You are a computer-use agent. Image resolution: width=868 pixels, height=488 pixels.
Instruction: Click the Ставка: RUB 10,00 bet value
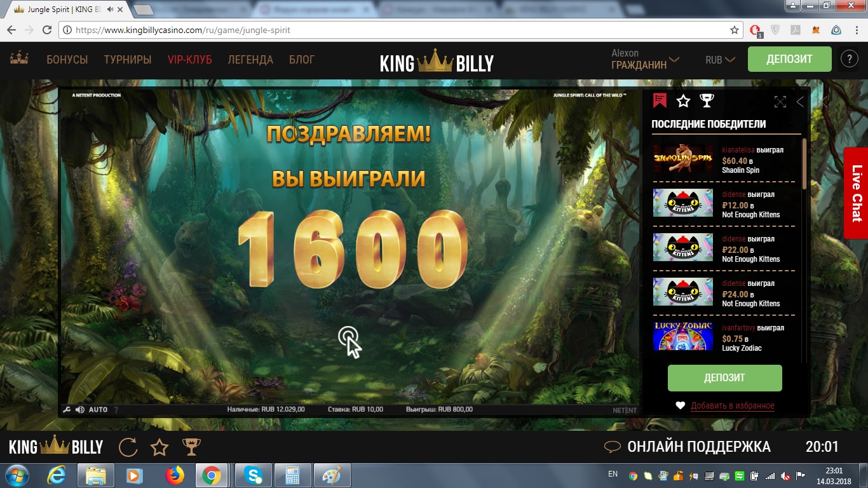tap(356, 410)
